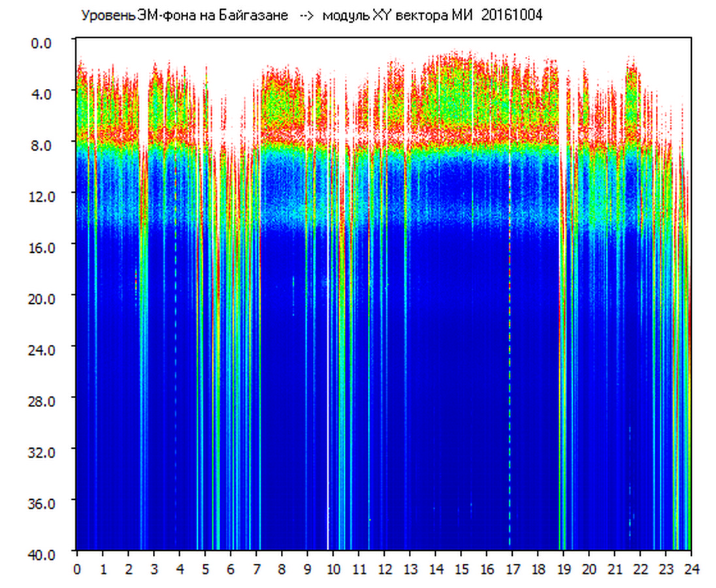Screen dimensions: 716x588
Task: Click hour 0 on the horizontal axis
Action: pos(77,569)
